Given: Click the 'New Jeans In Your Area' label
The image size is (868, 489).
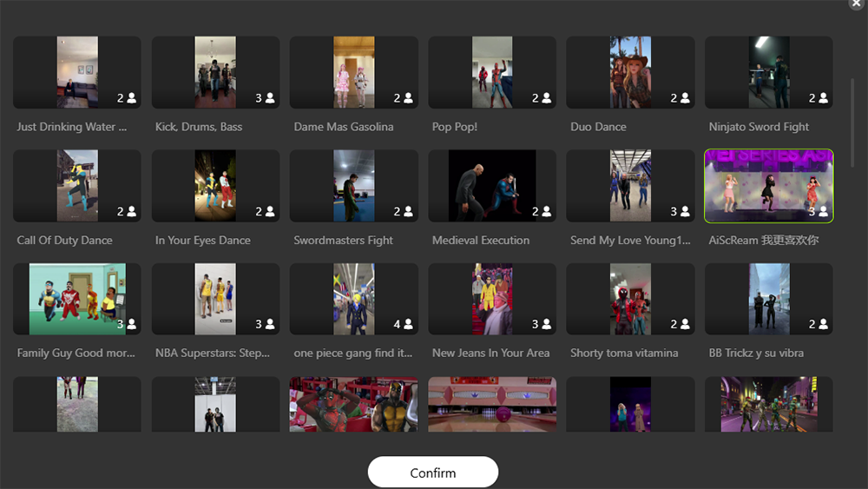Looking at the screenshot, I should 491,354.
